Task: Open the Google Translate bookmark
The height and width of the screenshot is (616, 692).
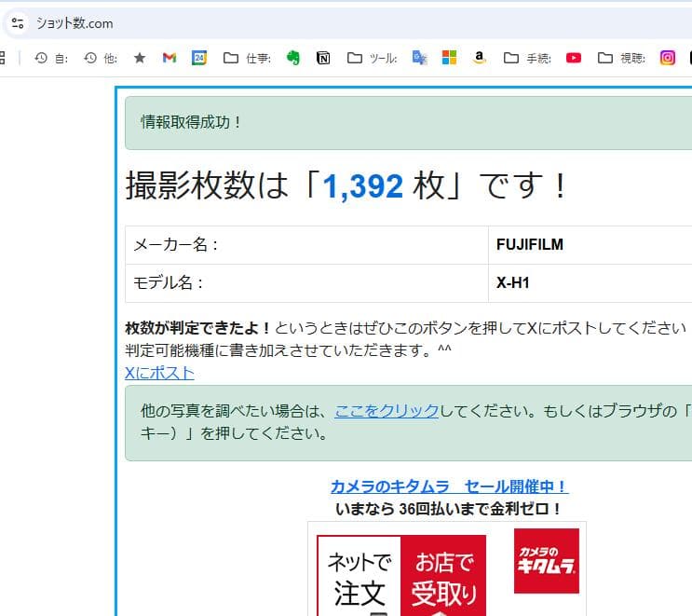Action: click(x=419, y=58)
